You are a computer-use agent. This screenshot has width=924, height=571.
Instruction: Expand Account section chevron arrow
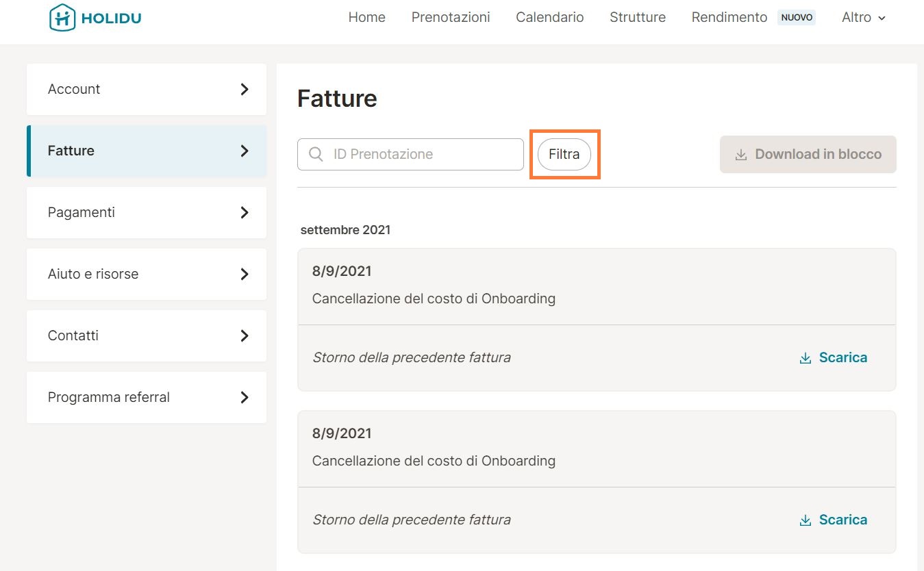coord(245,89)
